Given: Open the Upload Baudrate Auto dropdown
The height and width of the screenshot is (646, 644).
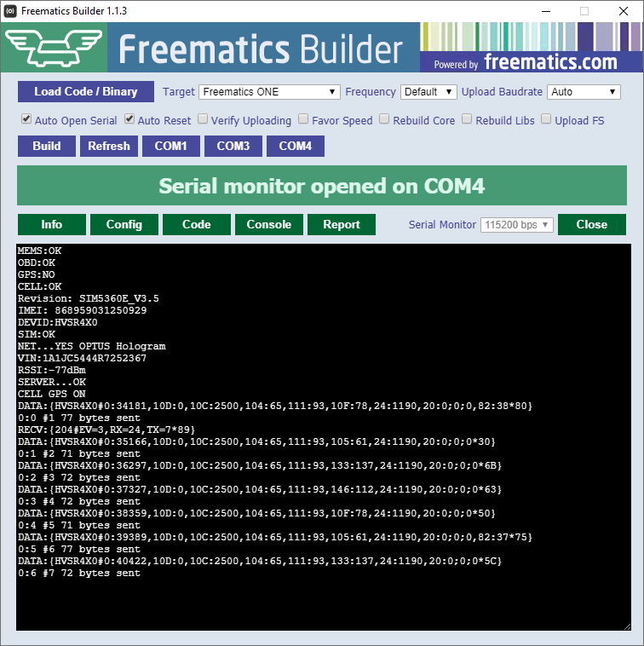Looking at the screenshot, I should [584, 92].
